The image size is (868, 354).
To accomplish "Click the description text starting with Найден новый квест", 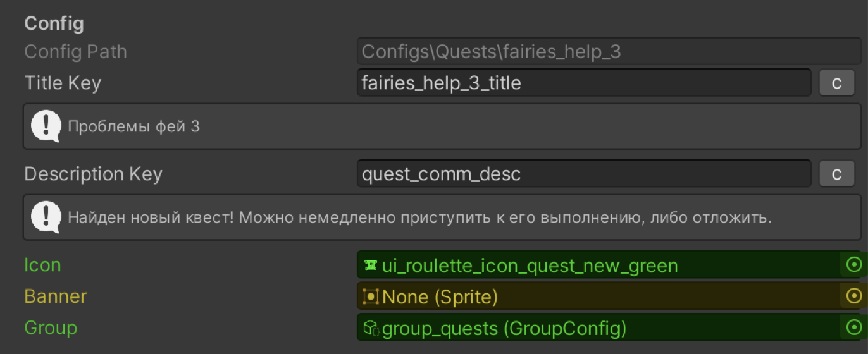I will pyautogui.click(x=420, y=218).
